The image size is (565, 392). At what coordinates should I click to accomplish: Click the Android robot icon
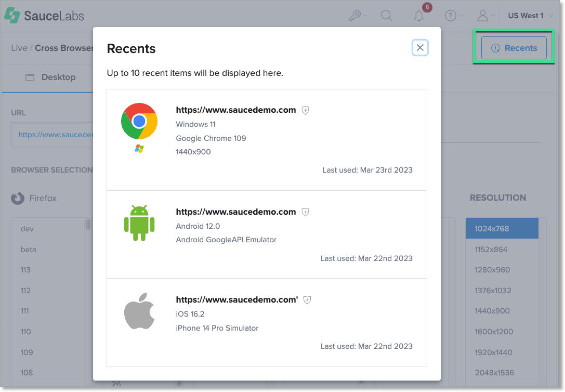click(x=139, y=223)
